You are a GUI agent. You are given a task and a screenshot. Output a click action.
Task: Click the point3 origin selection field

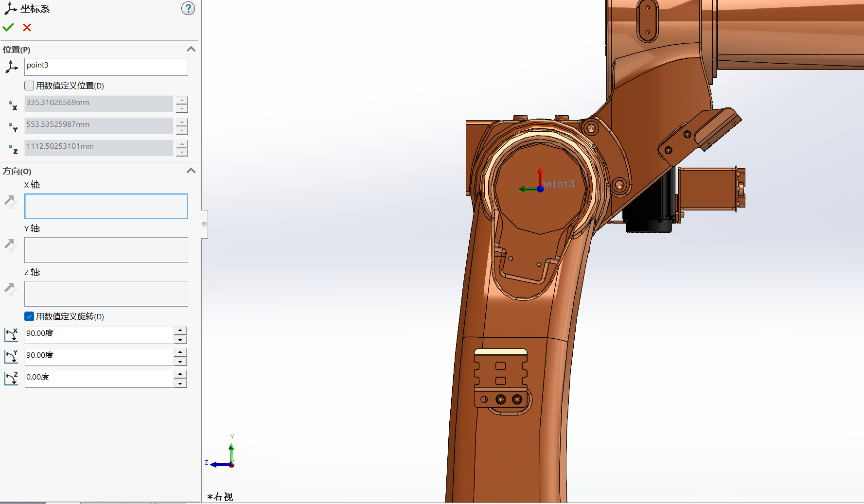pyautogui.click(x=106, y=67)
